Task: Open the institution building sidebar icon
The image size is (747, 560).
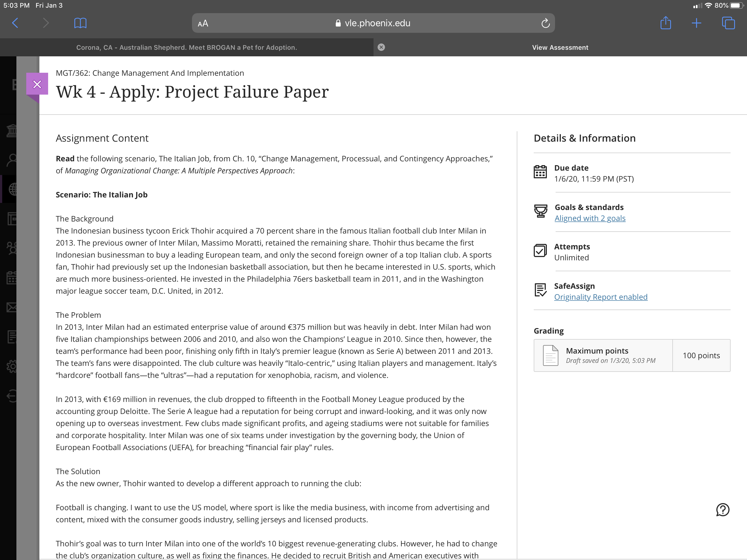Action: tap(12, 131)
